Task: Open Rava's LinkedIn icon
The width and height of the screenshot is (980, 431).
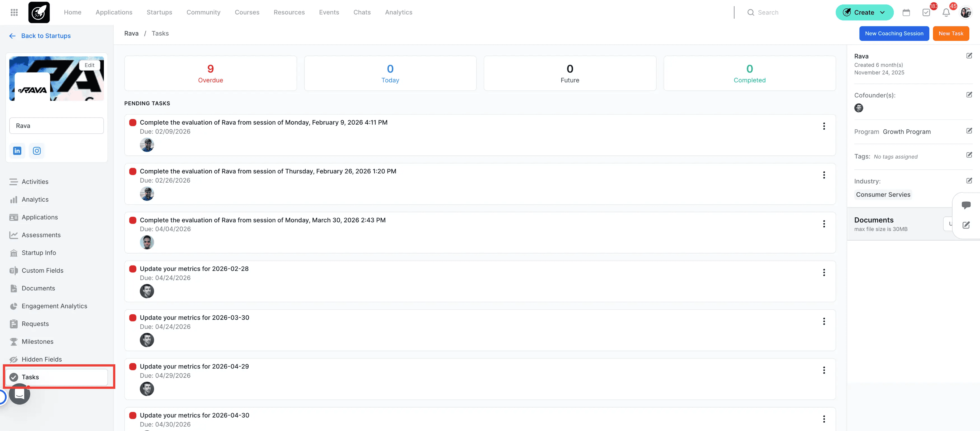Action: click(x=17, y=151)
